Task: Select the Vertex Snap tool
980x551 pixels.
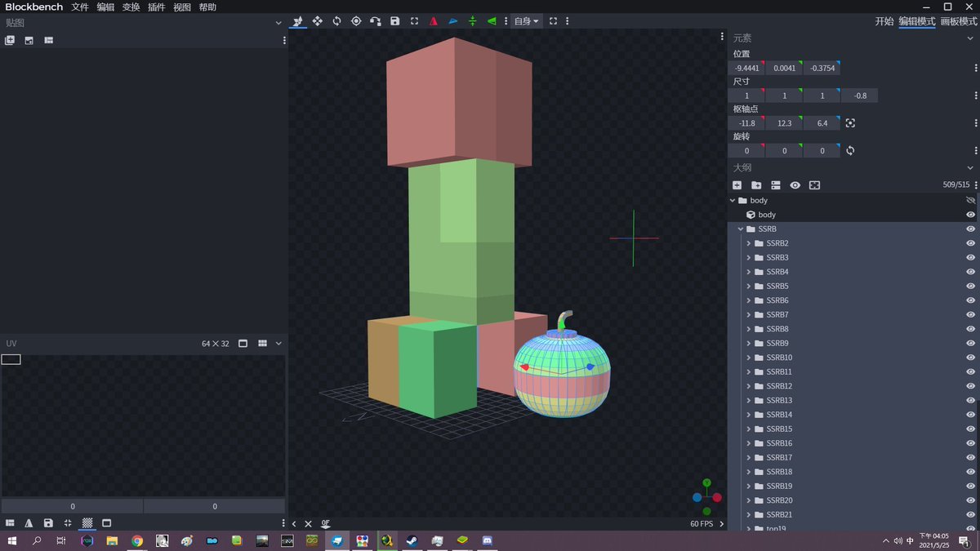Action: (x=376, y=21)
